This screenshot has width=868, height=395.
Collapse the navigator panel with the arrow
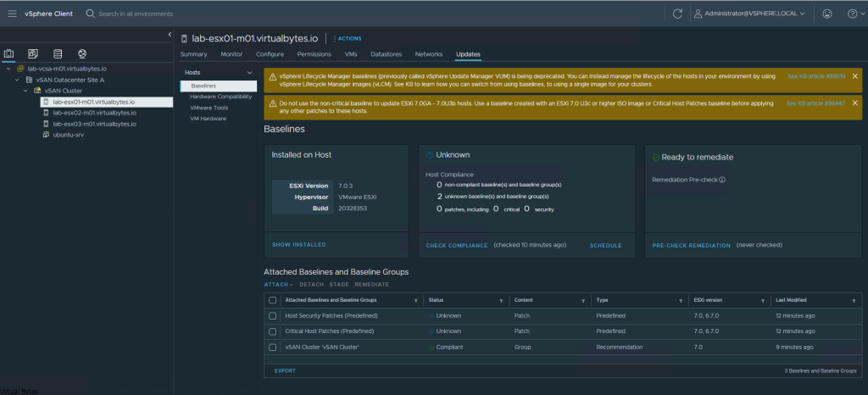170,34
